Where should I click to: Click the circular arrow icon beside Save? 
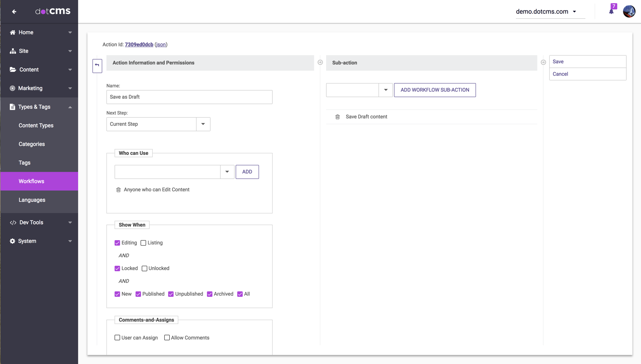543,62
